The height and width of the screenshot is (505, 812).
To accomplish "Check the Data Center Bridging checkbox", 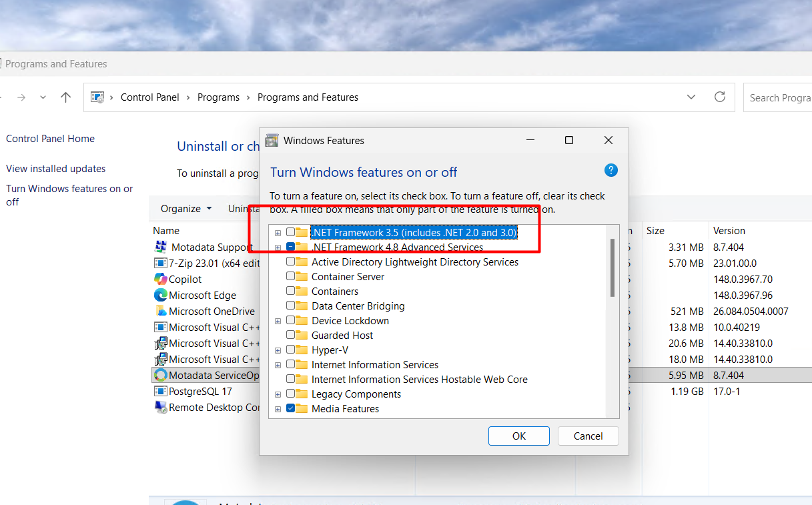I will 290,306.
